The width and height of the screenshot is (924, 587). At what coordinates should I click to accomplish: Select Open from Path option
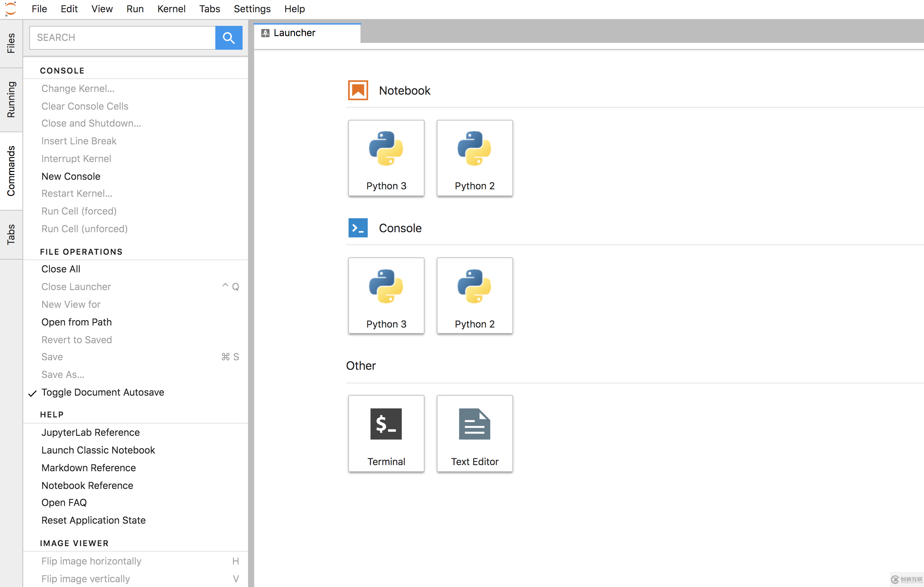[76, 322]
